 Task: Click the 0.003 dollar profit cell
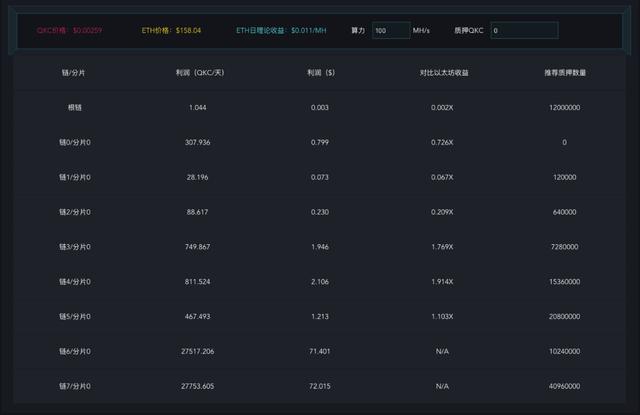(320, 107)
